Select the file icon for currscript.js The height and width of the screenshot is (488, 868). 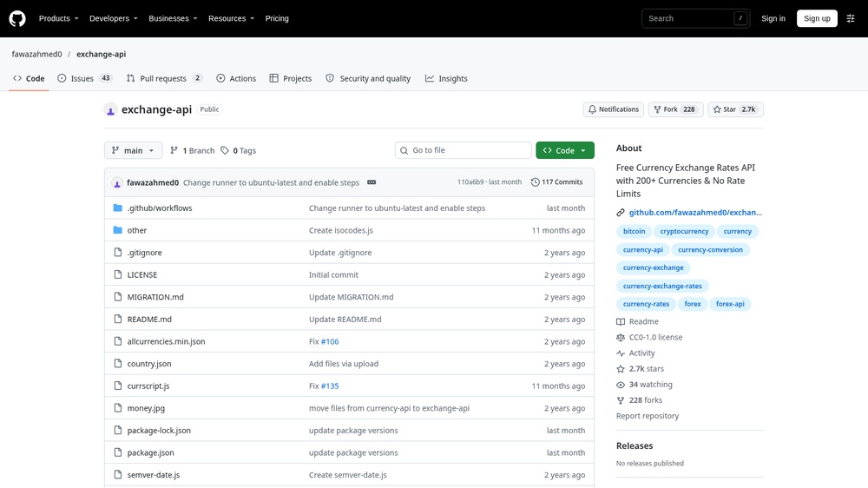(117, 386)
